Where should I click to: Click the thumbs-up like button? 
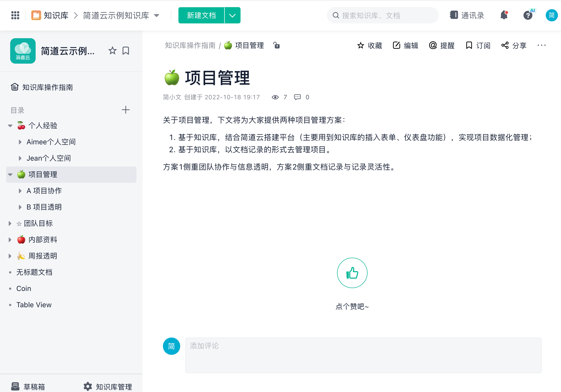point(352,273)
